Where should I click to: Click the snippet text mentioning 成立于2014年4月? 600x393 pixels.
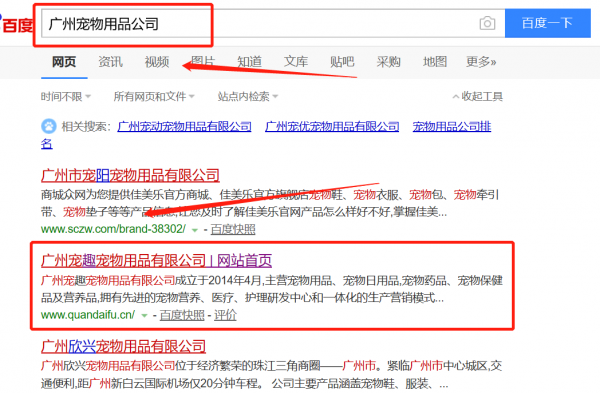[x=272, y=289]
